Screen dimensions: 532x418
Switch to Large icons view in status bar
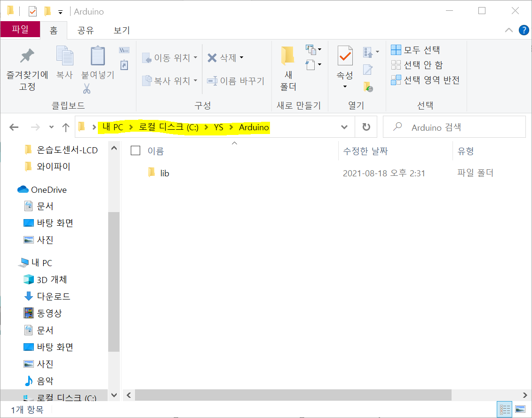520,410
